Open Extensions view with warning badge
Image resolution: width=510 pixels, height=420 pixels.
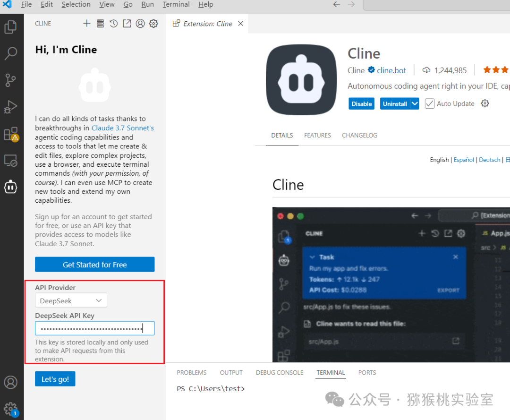11,134
